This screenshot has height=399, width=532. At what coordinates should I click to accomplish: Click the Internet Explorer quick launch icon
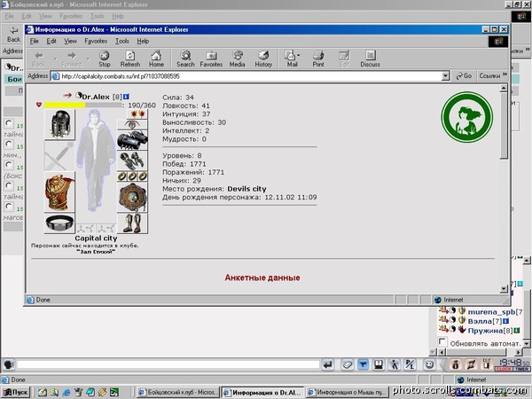click(x=66, y=393)
